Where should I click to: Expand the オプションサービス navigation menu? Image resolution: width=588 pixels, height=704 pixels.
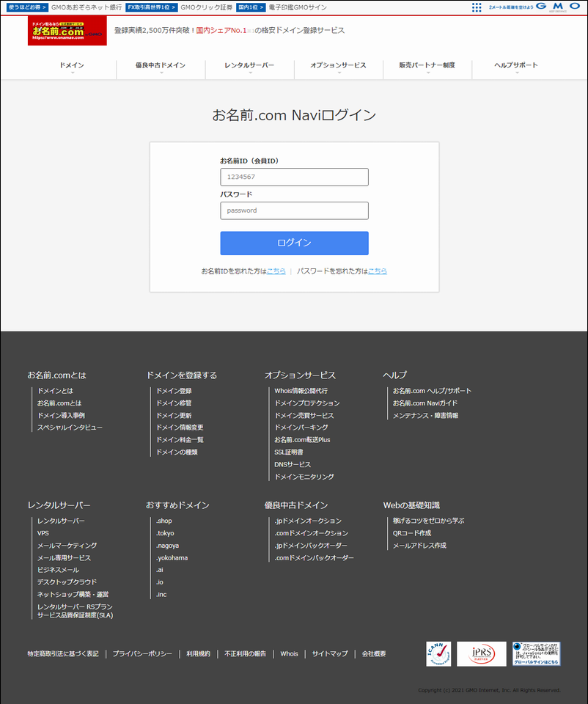[338, 66]
